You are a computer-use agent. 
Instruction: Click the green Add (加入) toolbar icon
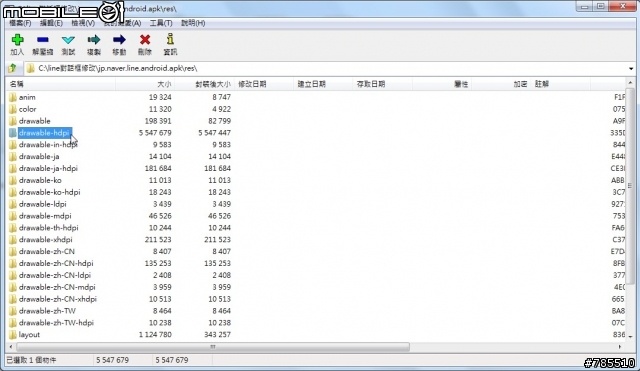click(x=17, y=40)
